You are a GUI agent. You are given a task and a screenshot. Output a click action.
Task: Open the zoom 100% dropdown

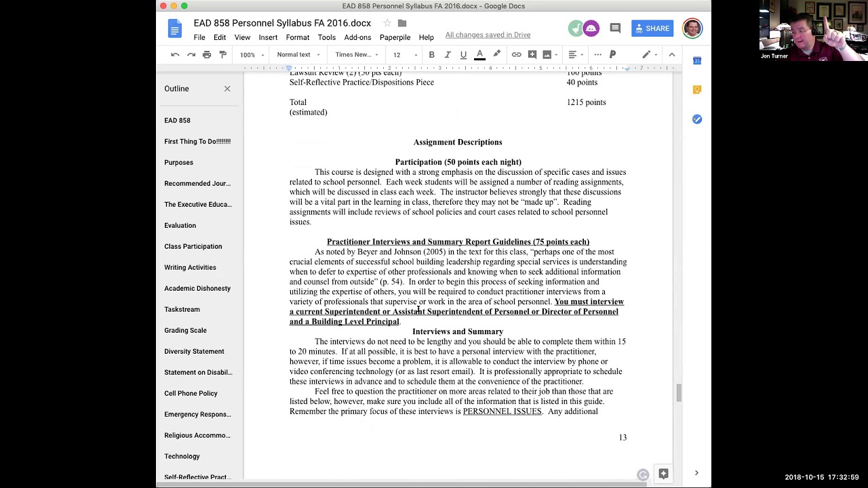[252, 55]
